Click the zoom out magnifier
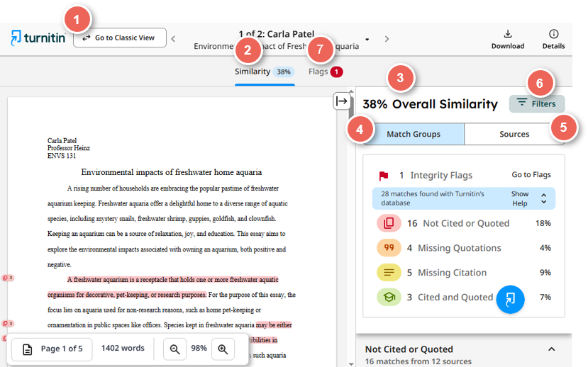This screenshot has height=367, width=588. click(174, 349)
